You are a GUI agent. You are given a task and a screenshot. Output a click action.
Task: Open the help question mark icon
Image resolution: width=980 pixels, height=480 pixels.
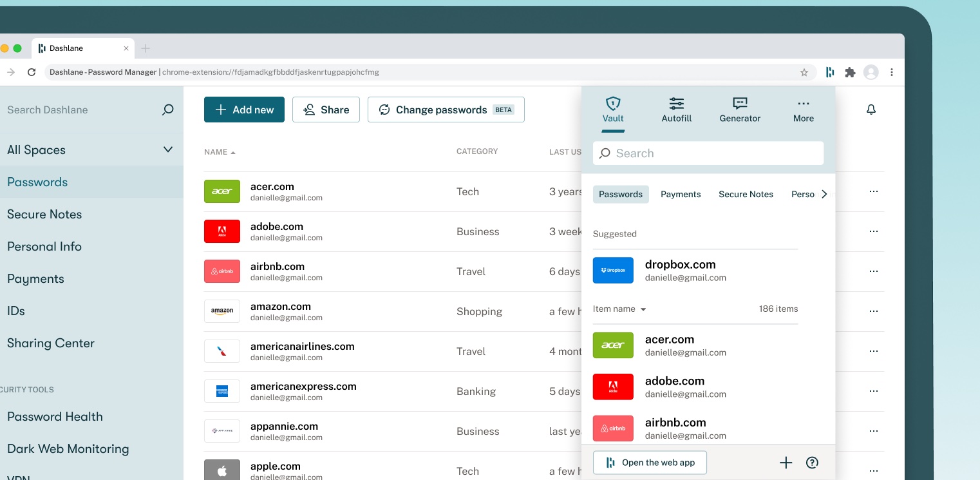[x=812, y=463]
